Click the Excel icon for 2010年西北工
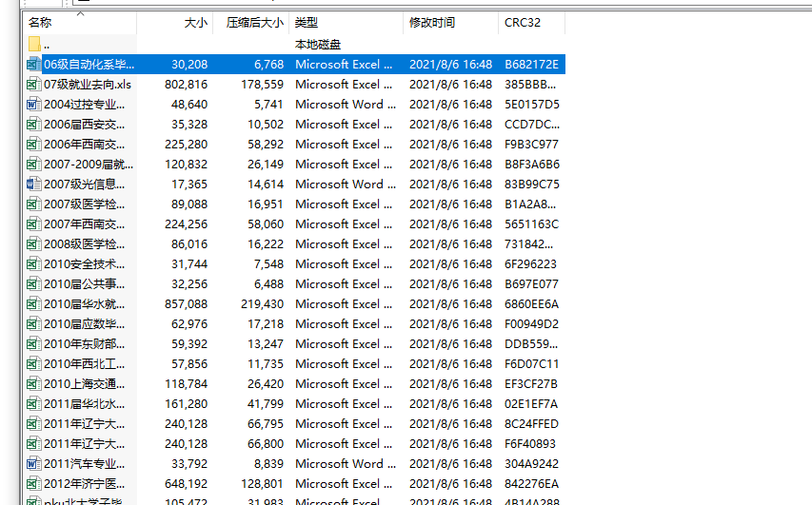 [33, 364]
